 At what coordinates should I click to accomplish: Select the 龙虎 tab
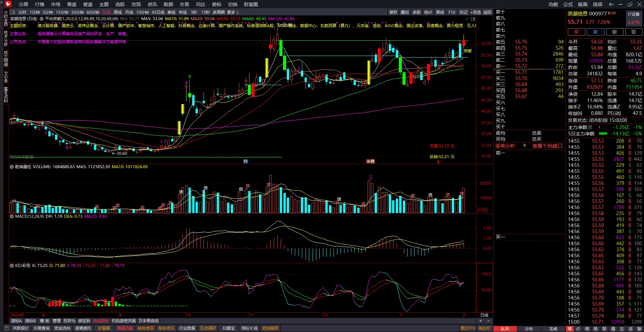[553, 329]
